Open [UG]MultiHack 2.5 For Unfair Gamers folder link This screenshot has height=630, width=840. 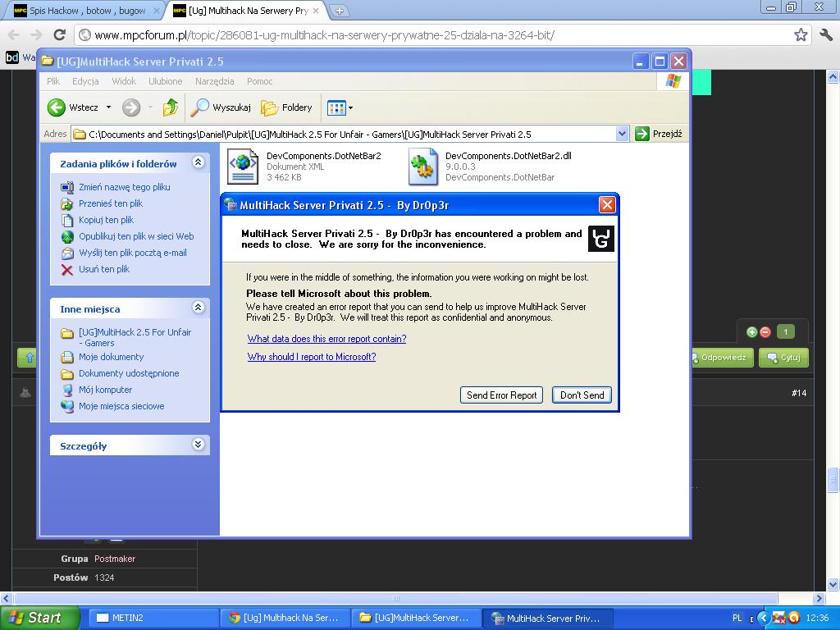click(x=135, y=337)
